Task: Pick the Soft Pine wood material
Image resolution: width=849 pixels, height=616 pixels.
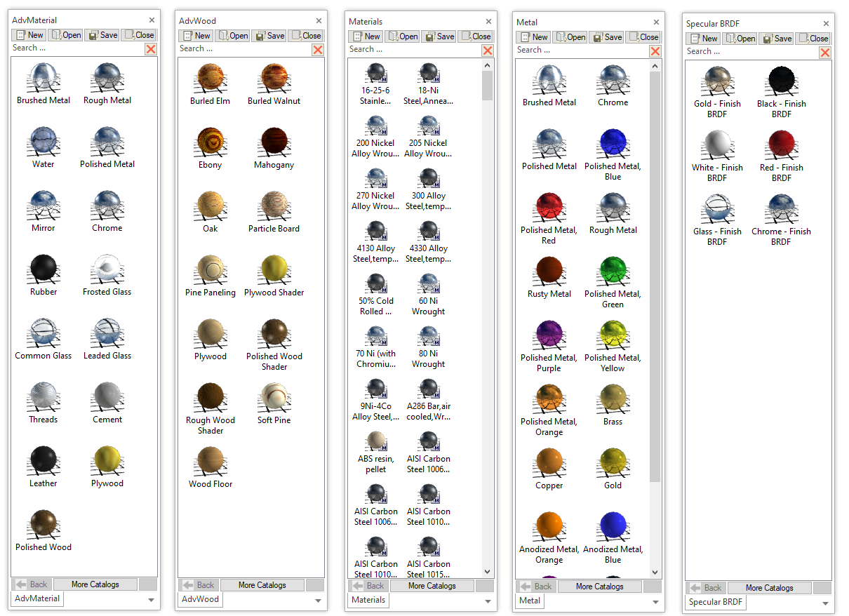Action: pos(274,403)
